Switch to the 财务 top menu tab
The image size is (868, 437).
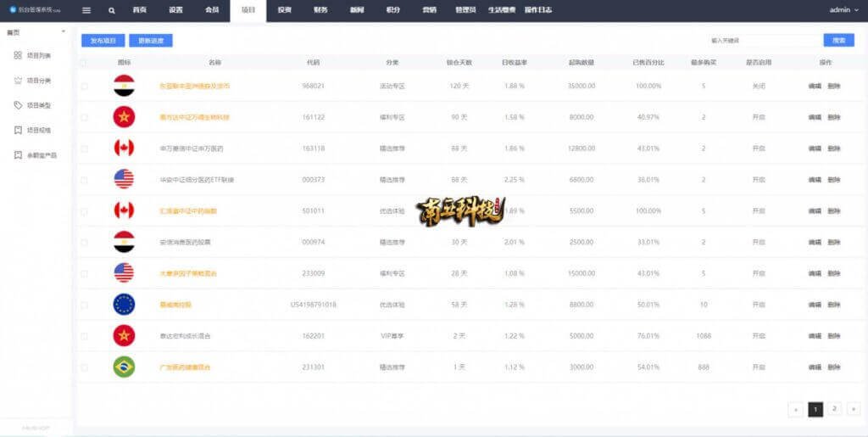(x=320, y=10)
